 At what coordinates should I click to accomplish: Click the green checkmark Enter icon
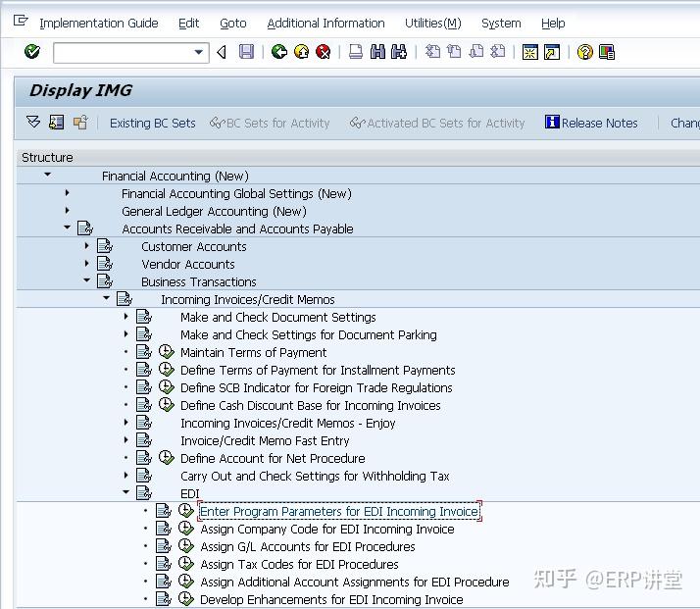pyautogui.click(x=31, y=52)
